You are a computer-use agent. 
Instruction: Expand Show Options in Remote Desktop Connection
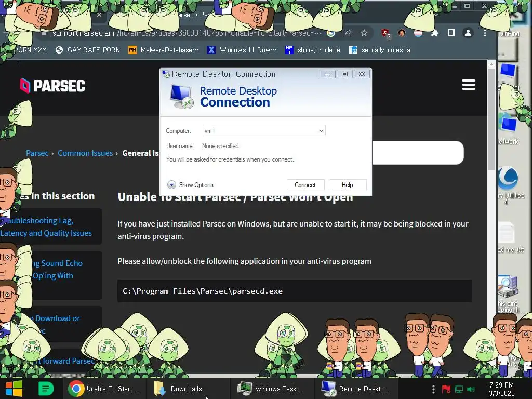pos(190,185)
